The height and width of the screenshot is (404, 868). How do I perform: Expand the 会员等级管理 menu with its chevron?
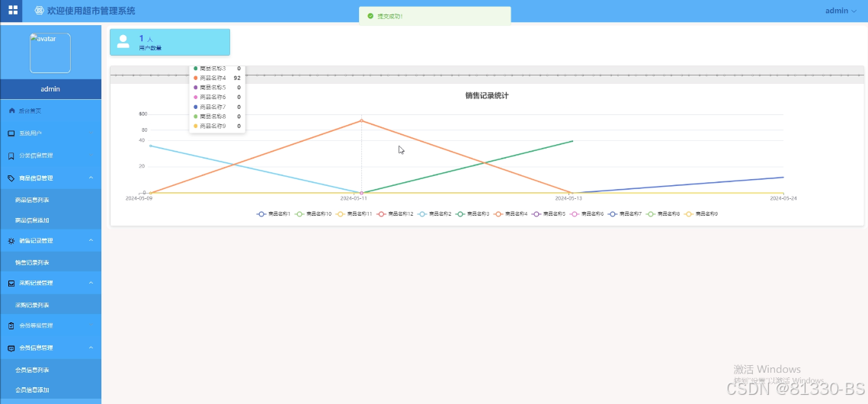91,325
